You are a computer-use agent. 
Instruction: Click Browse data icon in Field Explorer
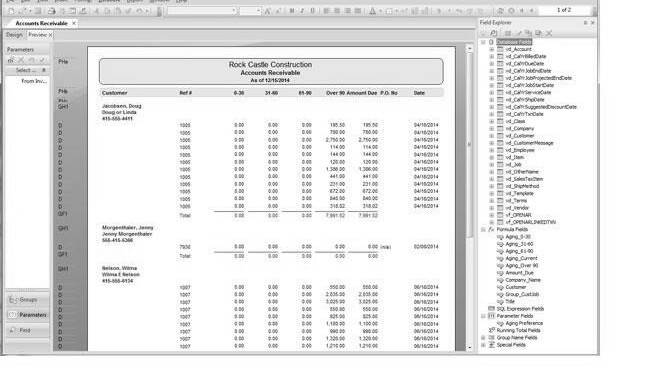[x=493, y=33]
